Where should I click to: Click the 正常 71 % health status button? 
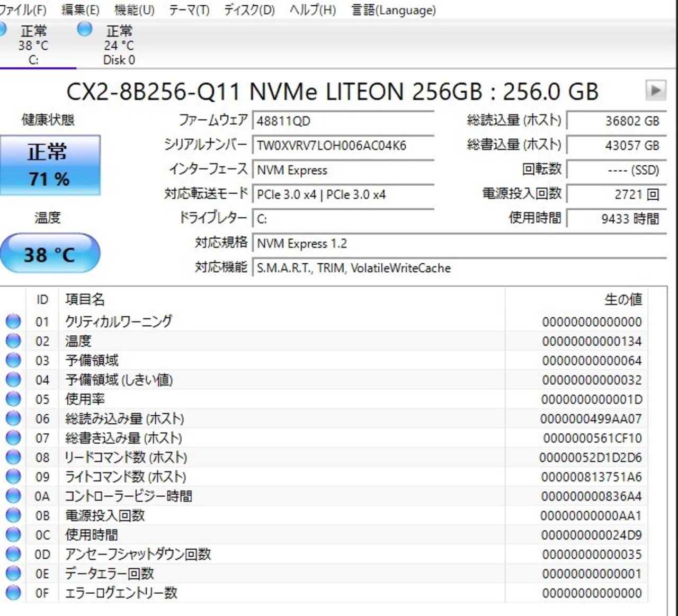pyautogui.click(x=49, y=165)
